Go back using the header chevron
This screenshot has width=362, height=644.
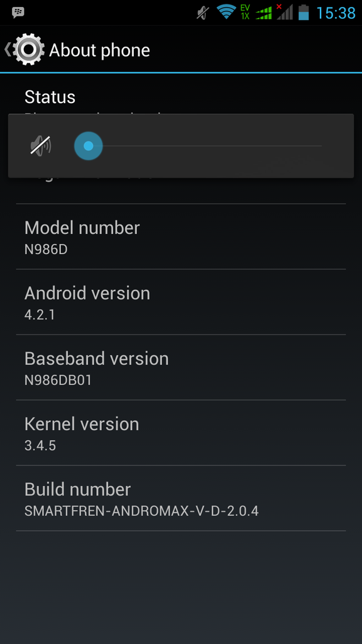[7, 49]
